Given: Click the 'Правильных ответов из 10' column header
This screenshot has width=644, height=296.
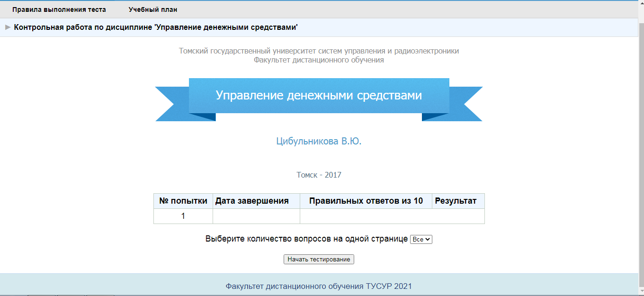Looking at the screenshot, I should click(x=366, y=201).
